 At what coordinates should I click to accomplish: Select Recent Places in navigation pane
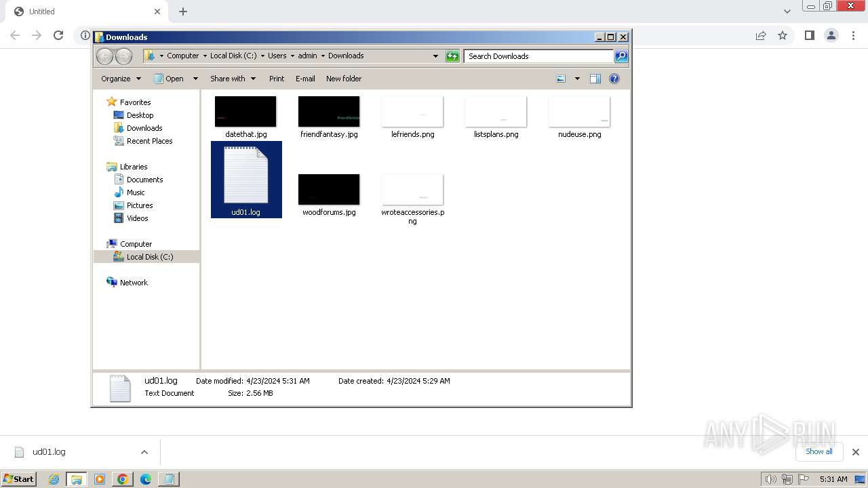[149, 141]
